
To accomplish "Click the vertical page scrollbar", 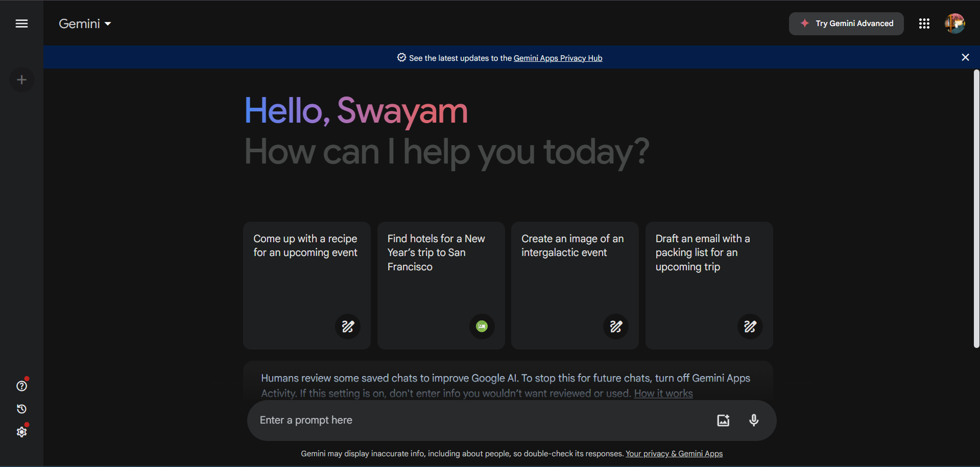I will pyautogui.click(x=976, y=209).
